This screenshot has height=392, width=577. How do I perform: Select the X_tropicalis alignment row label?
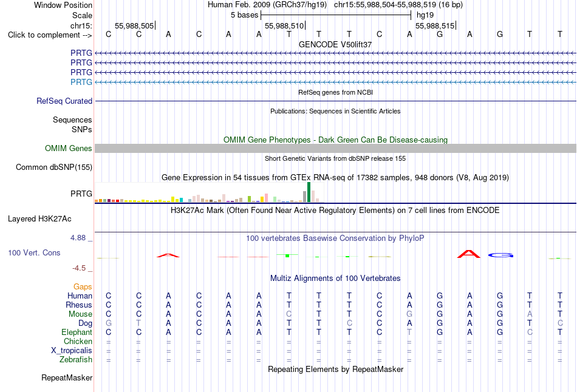pyautogui.click(x=72, y=351)
